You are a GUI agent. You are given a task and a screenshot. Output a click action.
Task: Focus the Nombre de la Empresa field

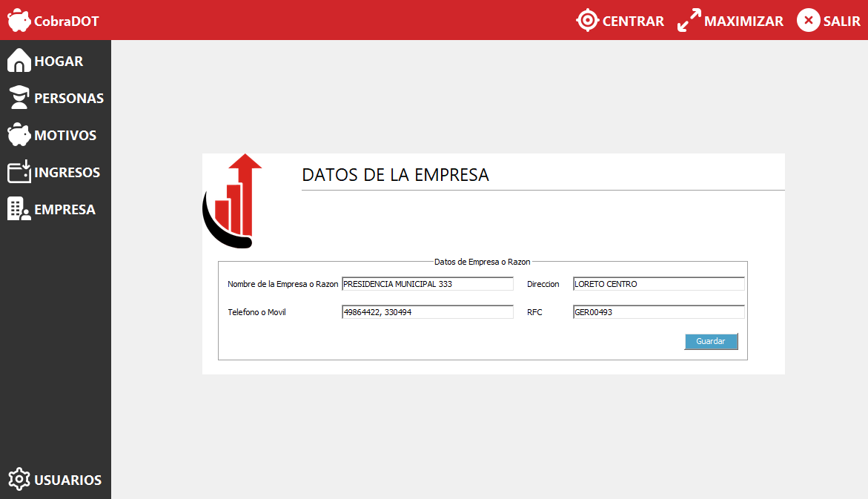point(427,284)
